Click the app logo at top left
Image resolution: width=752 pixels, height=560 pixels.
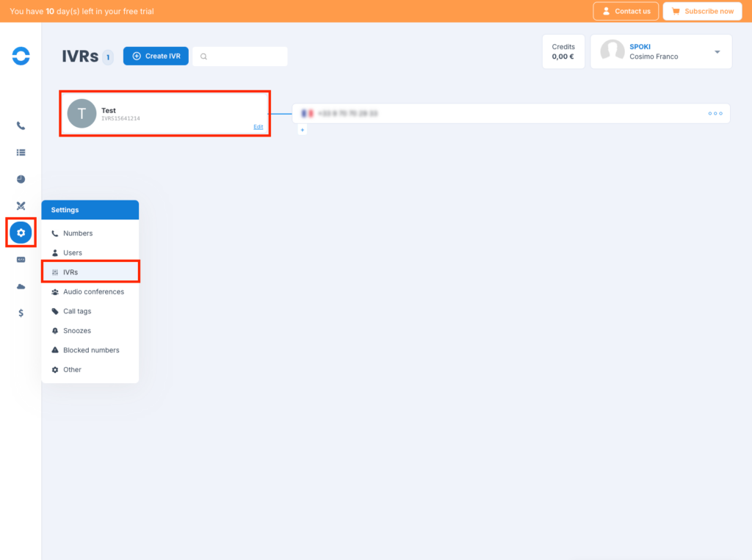click(x=21, y=56)
